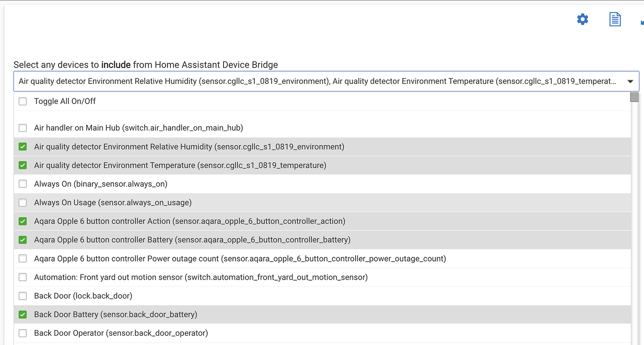
Task: Select the Back Door lock checkbox
Action: click(x=22, y=296)
